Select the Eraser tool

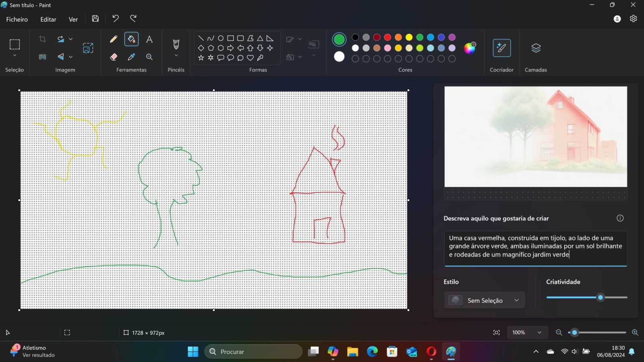tap(114, 57)
